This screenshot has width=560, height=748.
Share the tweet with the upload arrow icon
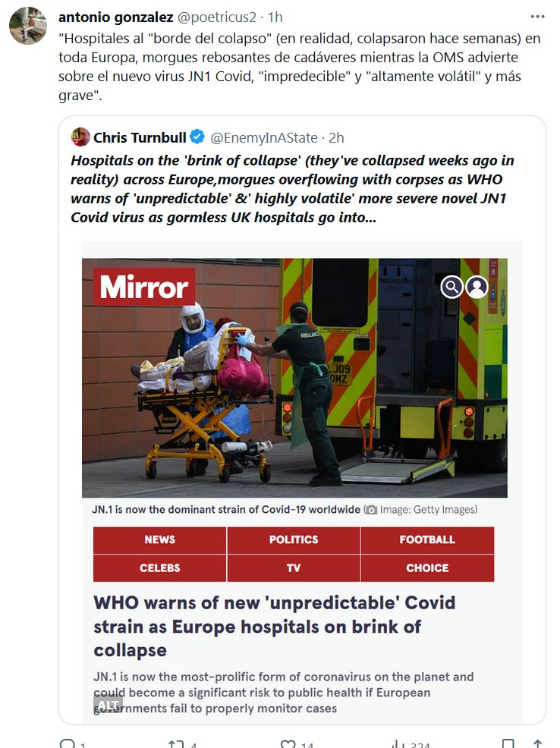coord(537,745)
